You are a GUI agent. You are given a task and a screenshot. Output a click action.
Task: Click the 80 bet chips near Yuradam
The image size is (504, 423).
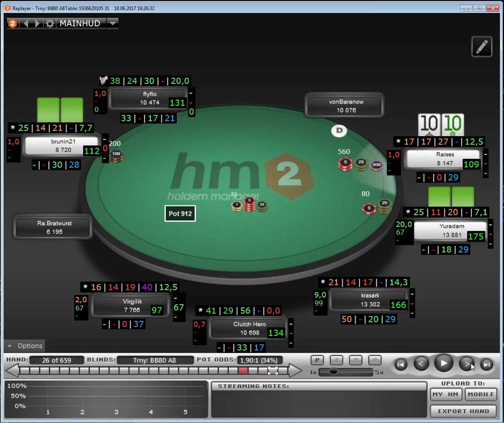[x=377, y=207]
